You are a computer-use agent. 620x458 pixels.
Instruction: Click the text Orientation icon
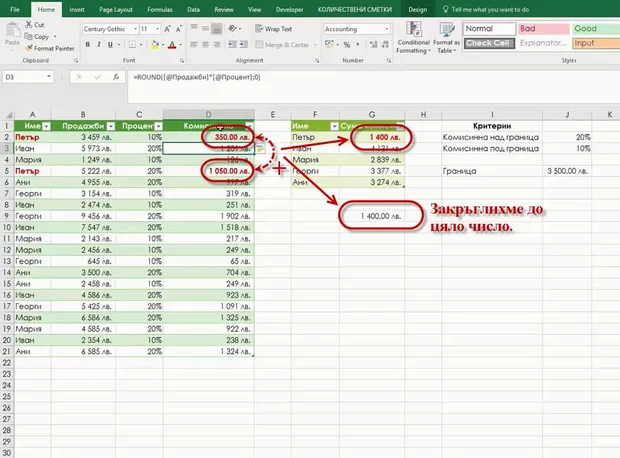pyautogui.click(x=233, y=28)
